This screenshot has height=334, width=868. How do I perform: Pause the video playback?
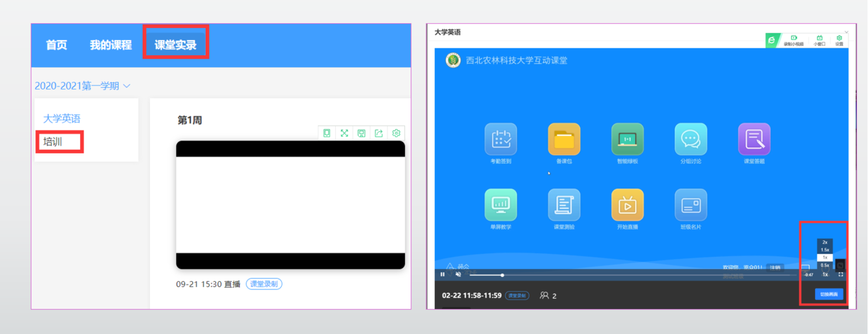442,274
